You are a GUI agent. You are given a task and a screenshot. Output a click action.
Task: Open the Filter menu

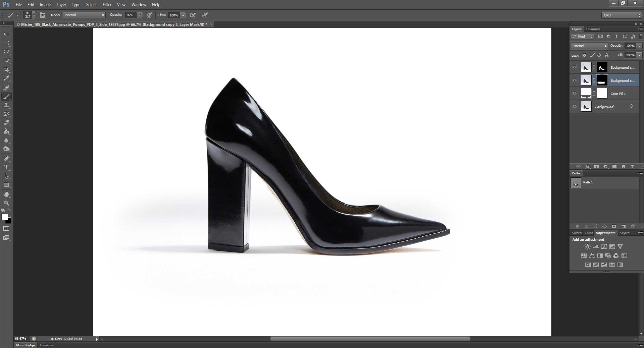[x=107, y=5]
